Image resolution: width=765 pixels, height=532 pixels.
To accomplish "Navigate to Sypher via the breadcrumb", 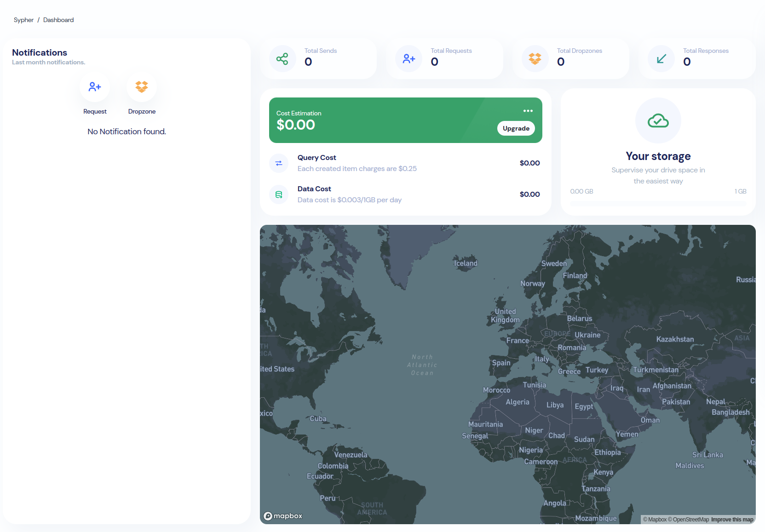I will point(23,20).
